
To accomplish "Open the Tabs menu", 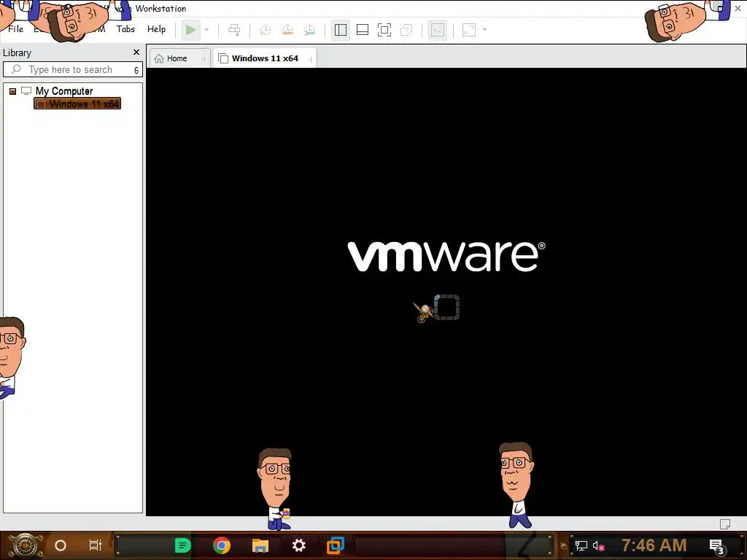I will coord(125,29).
